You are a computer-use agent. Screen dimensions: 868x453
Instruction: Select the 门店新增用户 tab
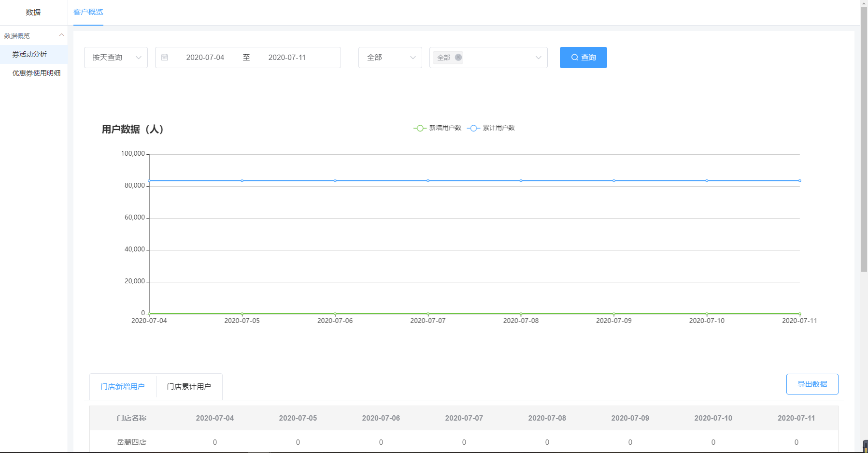tap(123, 386)
